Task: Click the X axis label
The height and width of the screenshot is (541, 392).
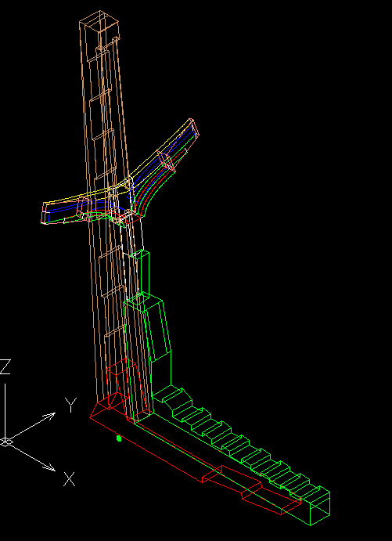Action: 69,480
